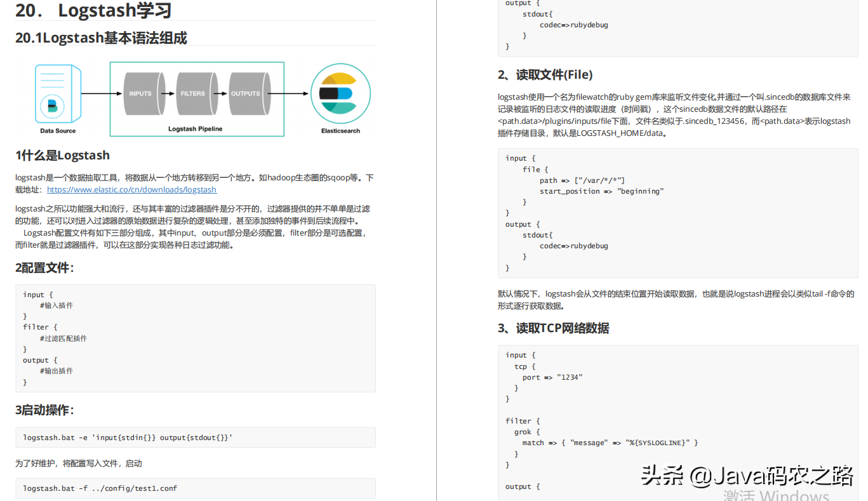Image resolution: width=868 pixels, height=501 pixels.
Task: Click the INPUTS cylinder in the pipeline diagram
Action: pos(144,93)
